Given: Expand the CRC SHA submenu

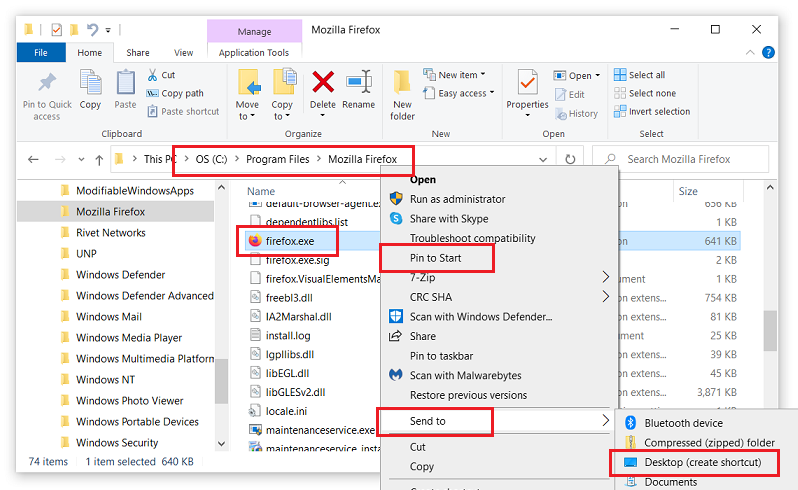Looking at the screenshot, I should (606, 296).
